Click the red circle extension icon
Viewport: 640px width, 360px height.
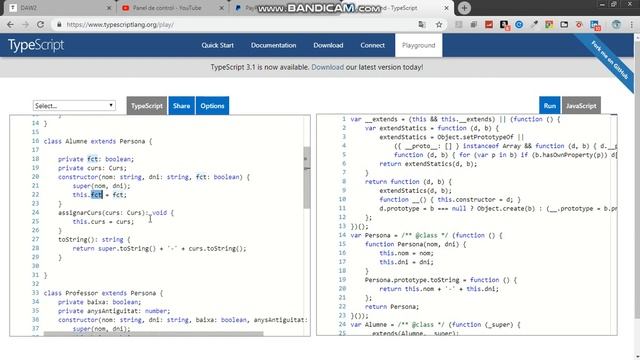coord(579,24)
